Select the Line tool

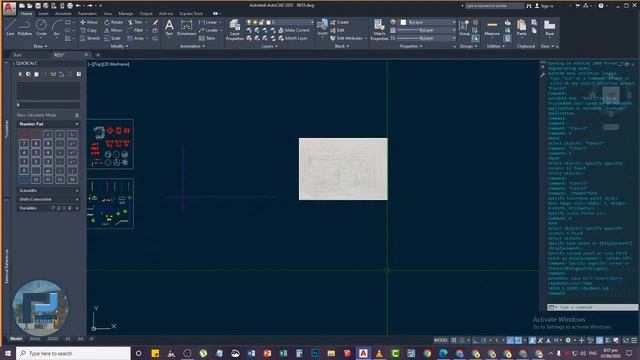click(11, 28)
